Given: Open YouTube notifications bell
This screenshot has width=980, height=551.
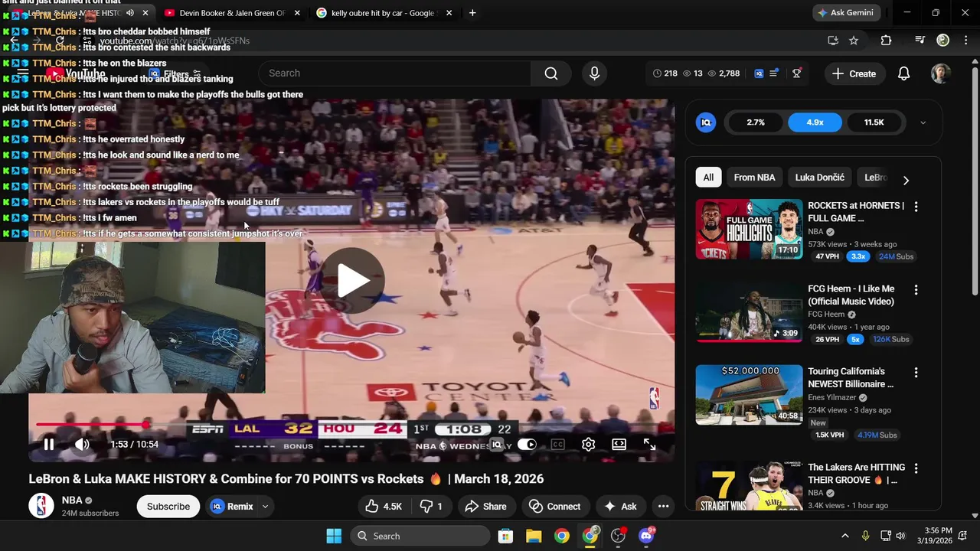Looking at the screenshot, I should 903,73.
